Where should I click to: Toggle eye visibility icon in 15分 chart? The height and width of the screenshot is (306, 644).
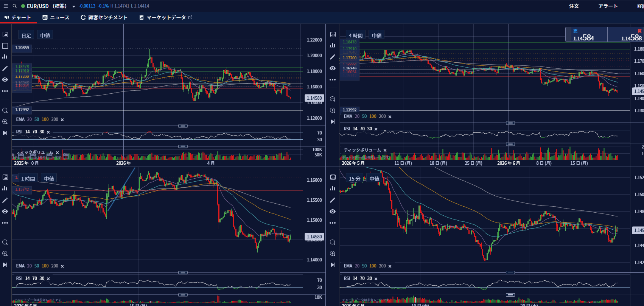tap(333, 212)
